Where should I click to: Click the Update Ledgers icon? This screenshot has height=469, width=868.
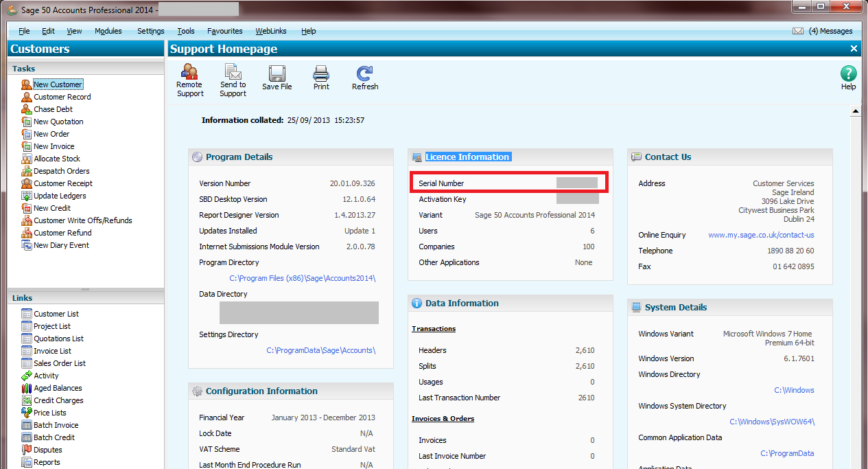coord(27,196)
